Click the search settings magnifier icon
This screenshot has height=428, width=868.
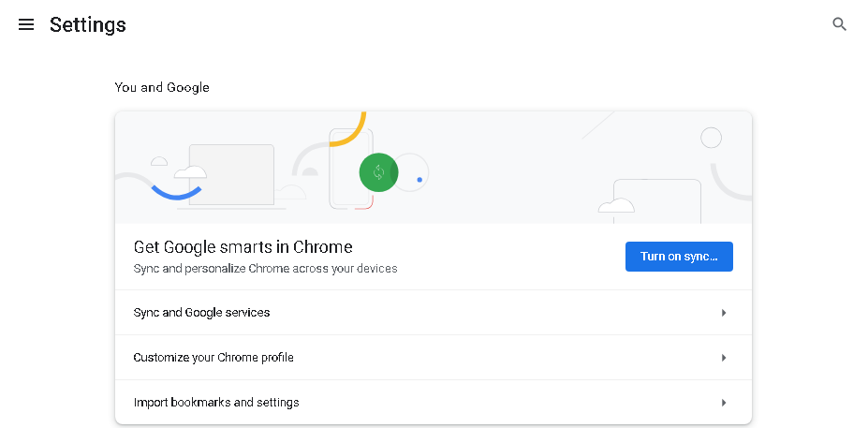839,25
